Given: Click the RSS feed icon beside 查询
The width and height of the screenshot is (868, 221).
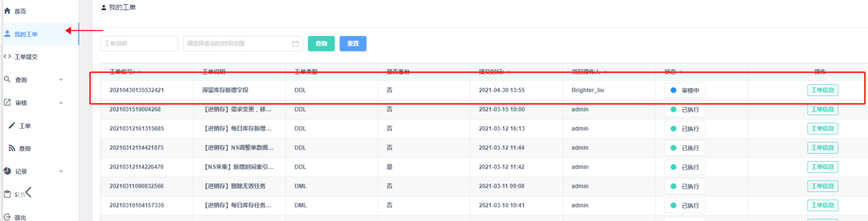Looking at the screenshot, I should coord(12,148).
